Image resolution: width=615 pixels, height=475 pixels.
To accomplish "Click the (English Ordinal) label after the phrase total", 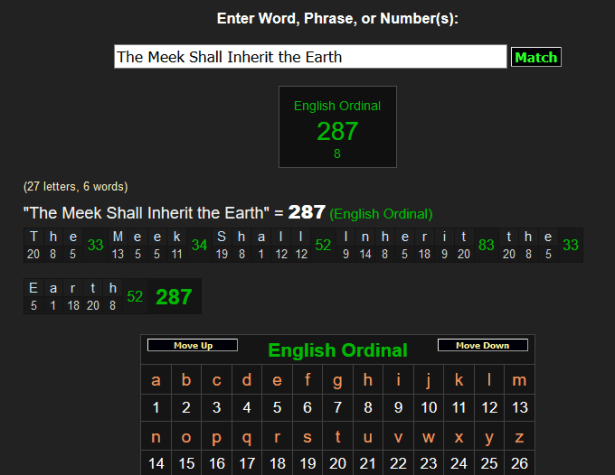I will point(381,214).
